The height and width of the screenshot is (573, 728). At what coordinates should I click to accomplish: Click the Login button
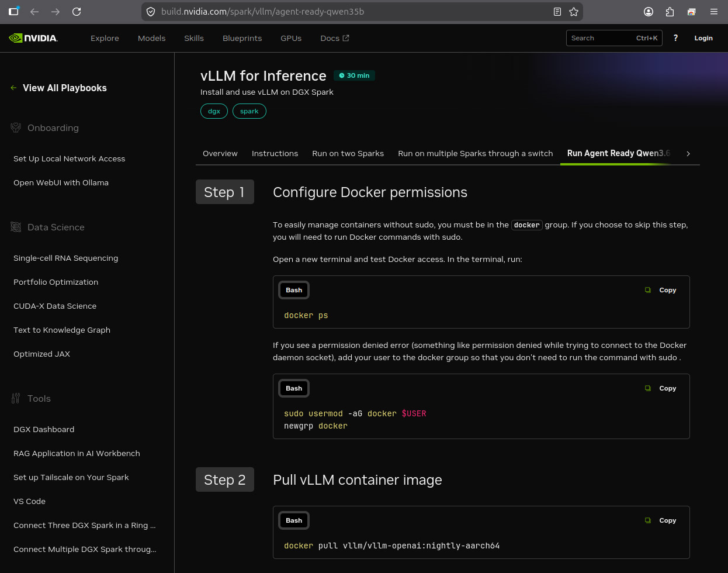pos(703,38)
